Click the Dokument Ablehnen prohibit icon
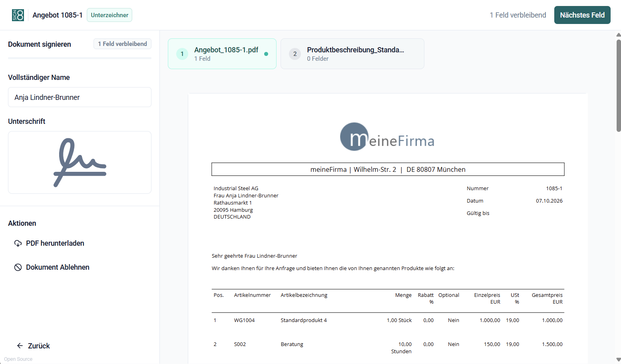This screenshot has height=364, width=621. [18, 267]
